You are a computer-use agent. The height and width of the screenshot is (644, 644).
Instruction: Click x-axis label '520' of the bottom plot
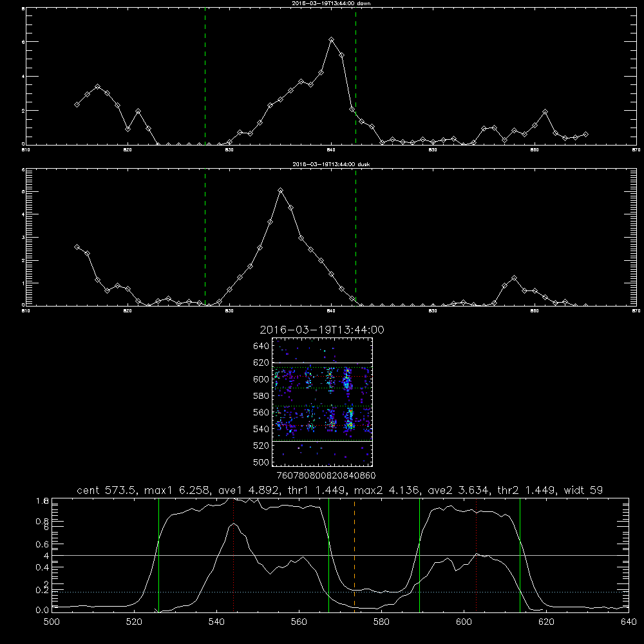135,622
